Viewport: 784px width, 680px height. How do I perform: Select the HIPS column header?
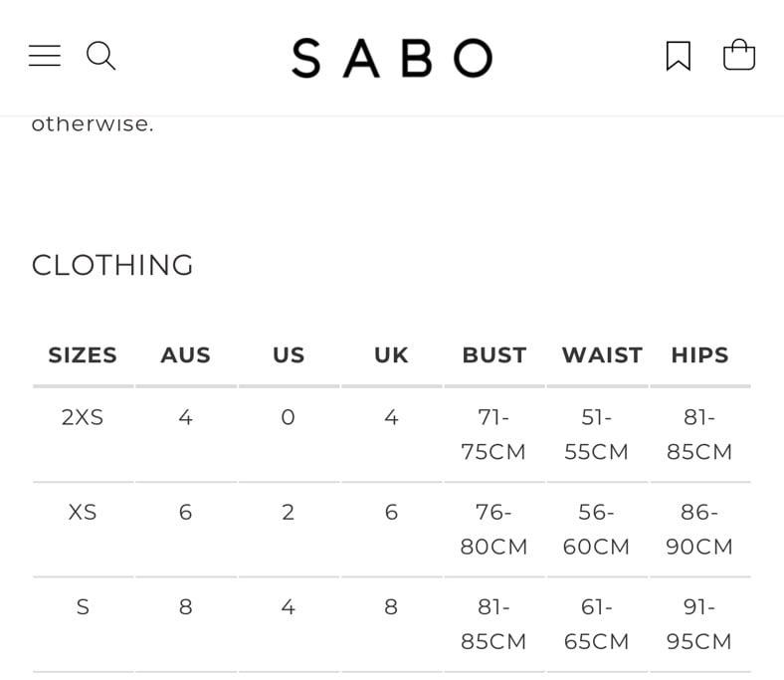point(699,354)
